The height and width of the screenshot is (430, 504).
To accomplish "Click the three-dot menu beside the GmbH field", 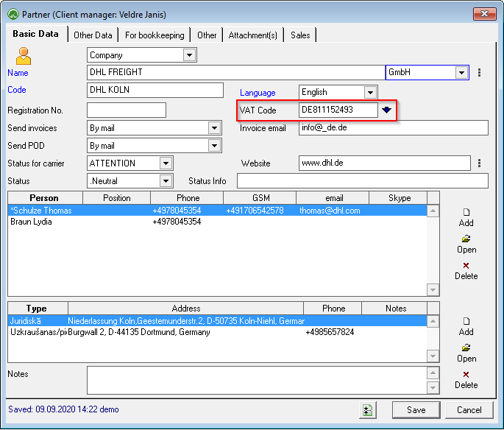I will coord(479,72).
